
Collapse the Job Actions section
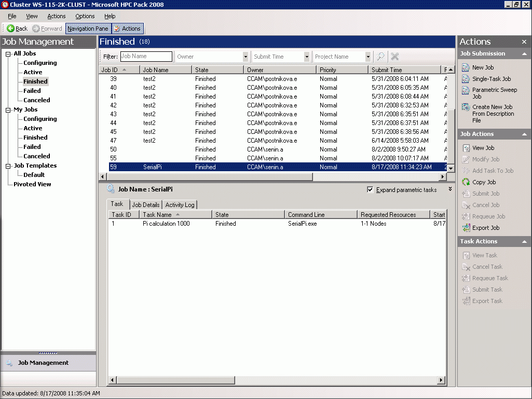524,134
